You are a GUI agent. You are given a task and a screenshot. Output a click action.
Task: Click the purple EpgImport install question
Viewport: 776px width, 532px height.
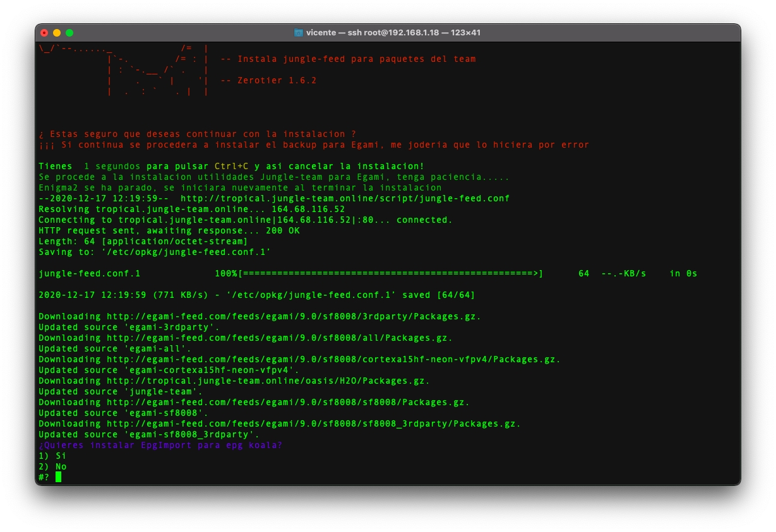tap(160, 446)
